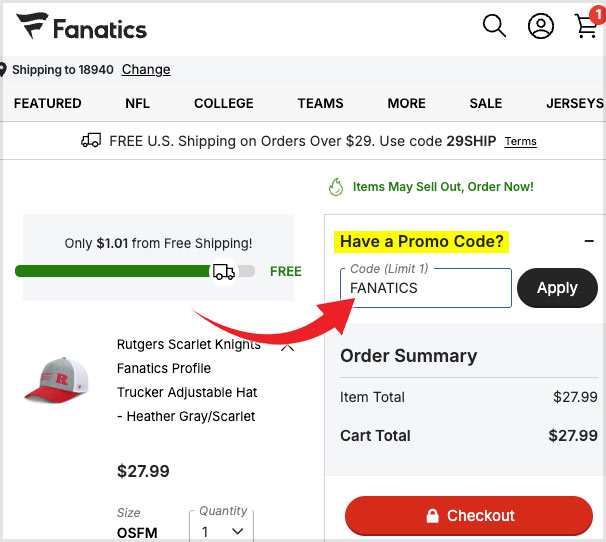Remove the Rutgers hat from cart

point(287,347)
